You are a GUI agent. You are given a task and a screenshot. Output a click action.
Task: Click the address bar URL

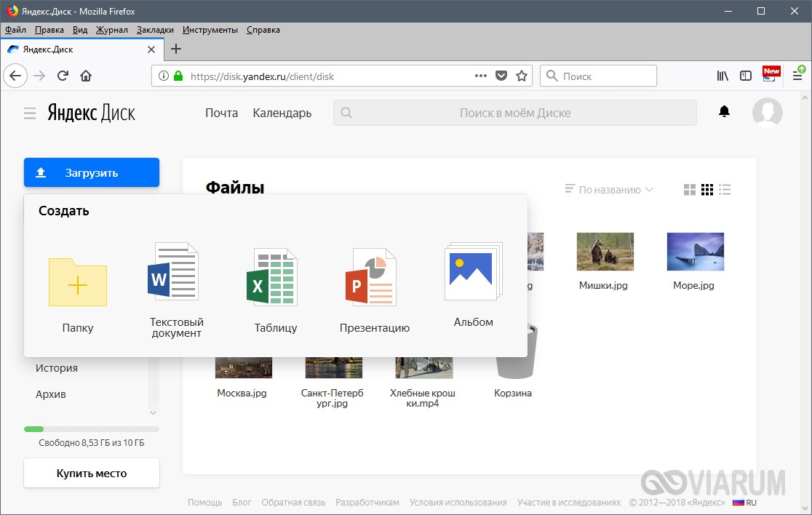(x=262, y=76)
